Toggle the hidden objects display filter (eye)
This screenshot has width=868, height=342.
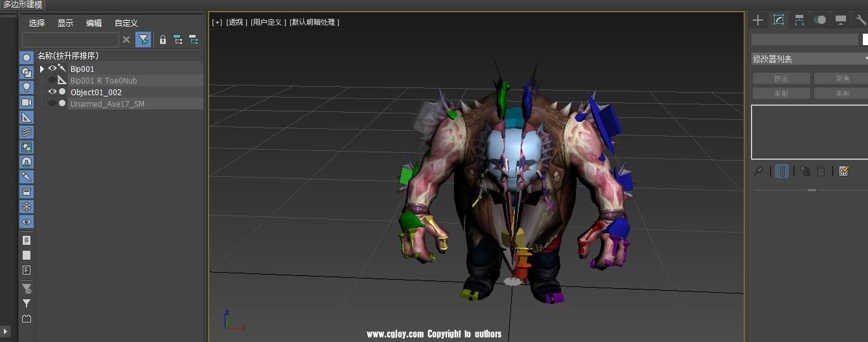[27, 222]
